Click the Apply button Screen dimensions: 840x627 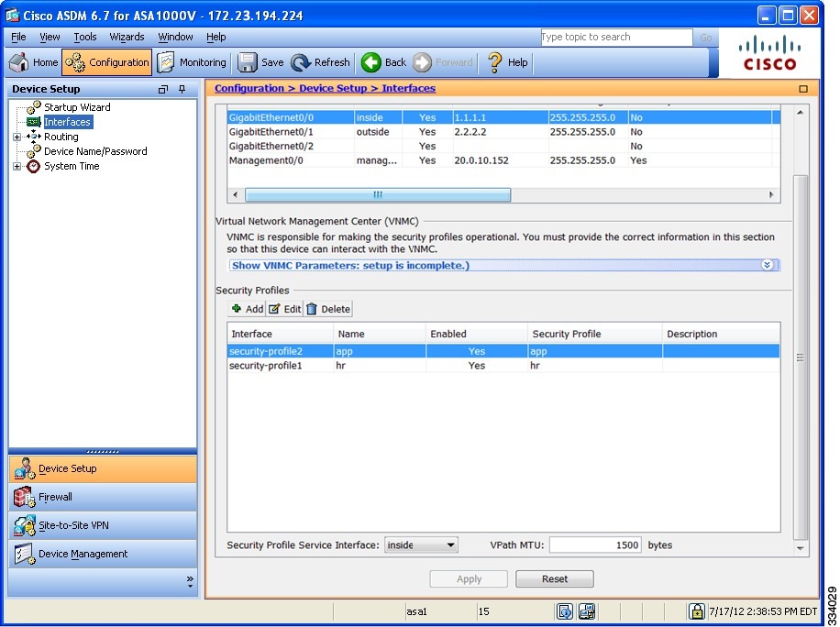click(x=469, y=578)
